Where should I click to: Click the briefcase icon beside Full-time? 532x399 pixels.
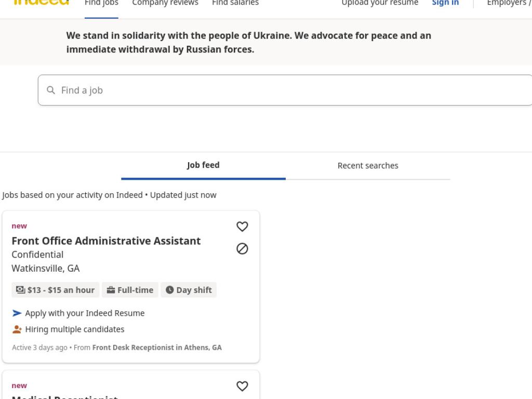coord(111,290)
